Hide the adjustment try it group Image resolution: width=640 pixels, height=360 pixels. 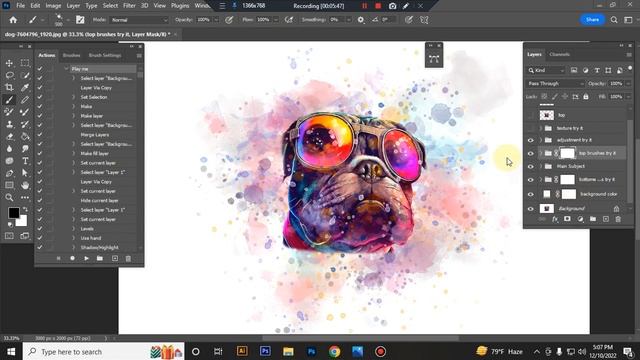(531, 140)
